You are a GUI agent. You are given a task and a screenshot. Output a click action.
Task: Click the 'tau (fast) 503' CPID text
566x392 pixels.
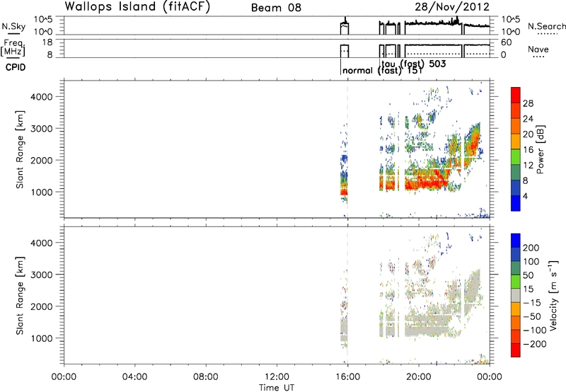coord(414,64)
